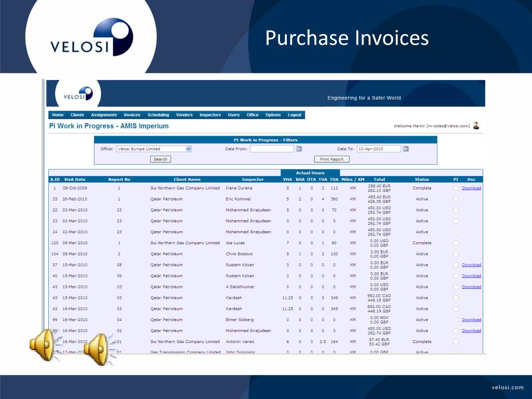532x399 pixels.
Task: Click the total '485.40 EUR'
Action: pyautogui.click(x=379, y=197)
